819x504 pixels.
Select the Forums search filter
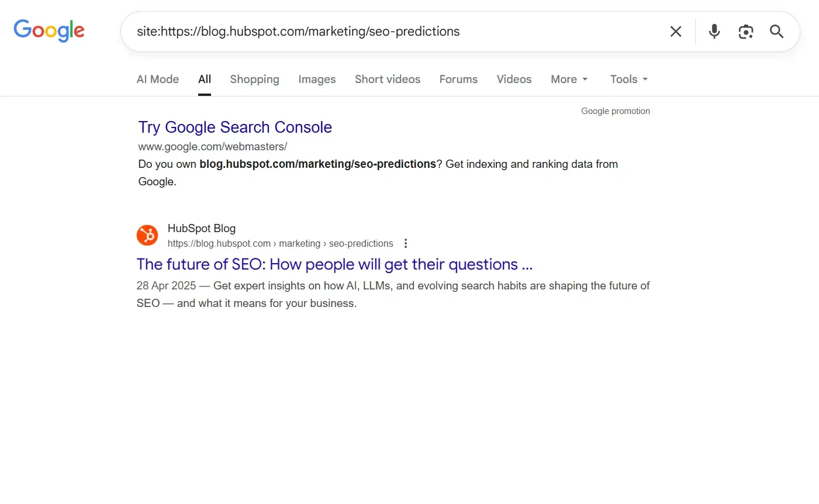pos(458,79)
